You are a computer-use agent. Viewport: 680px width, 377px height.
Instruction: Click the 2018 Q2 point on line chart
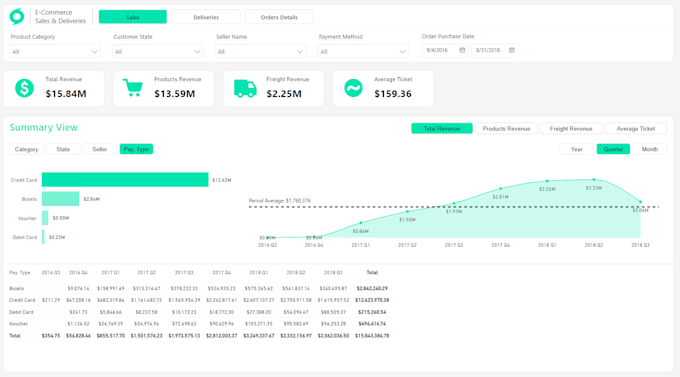594,180
